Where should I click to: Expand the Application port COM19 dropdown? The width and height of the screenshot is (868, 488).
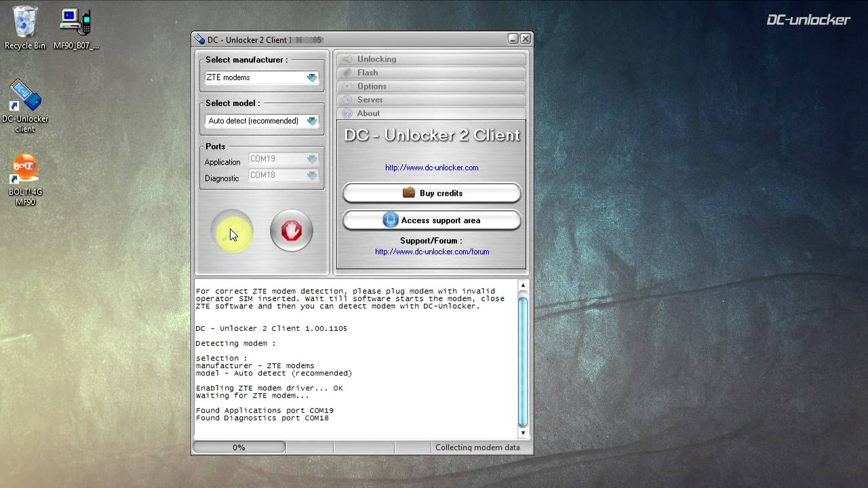283,159
